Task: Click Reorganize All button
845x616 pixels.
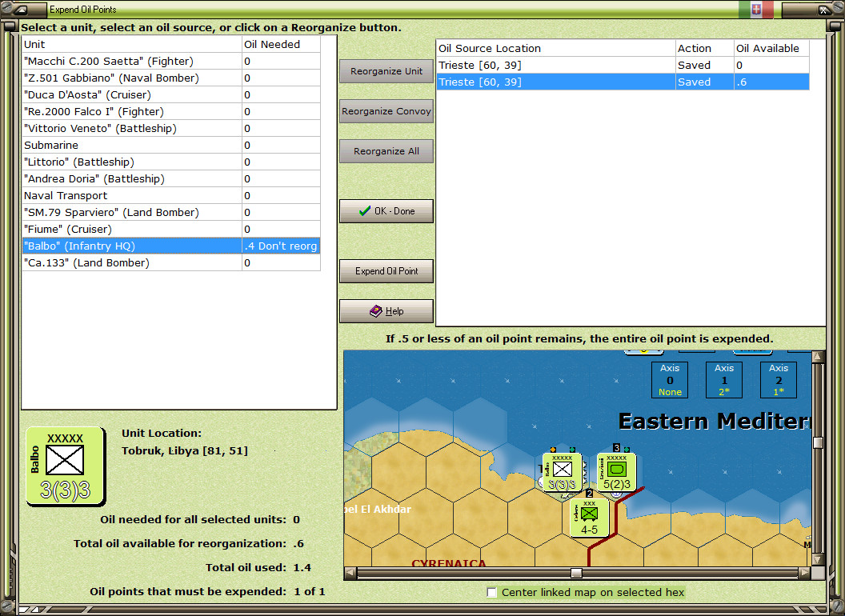Action: tap(386, 151)
